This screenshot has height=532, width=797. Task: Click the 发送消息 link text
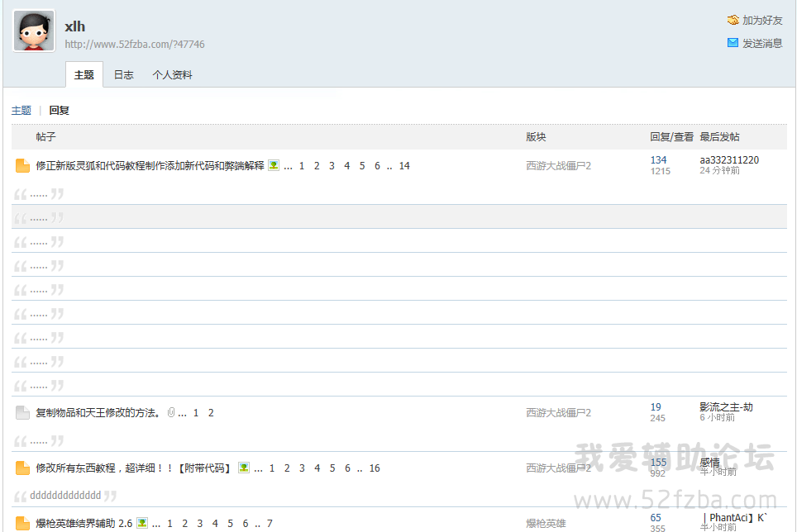tap(762, 43)
